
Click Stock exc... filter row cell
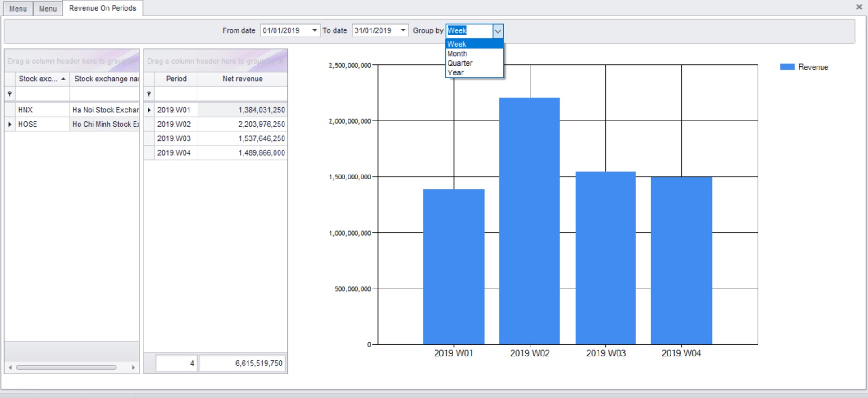pos(42,94)
